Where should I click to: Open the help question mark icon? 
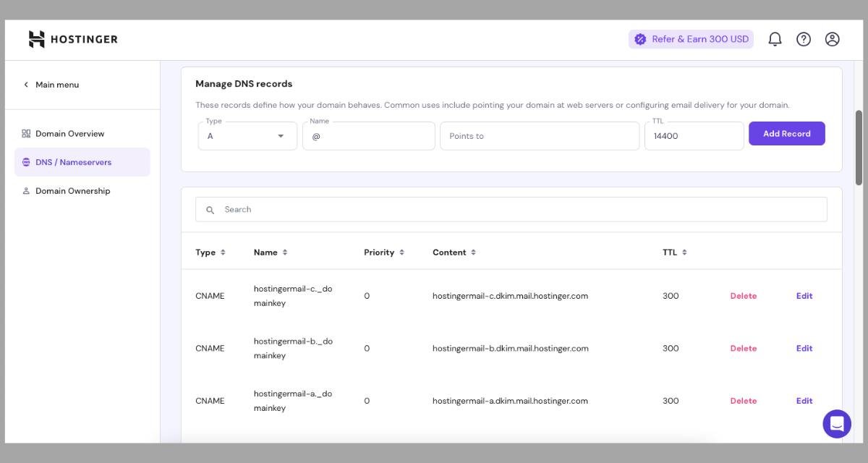(x=804, y=39)
